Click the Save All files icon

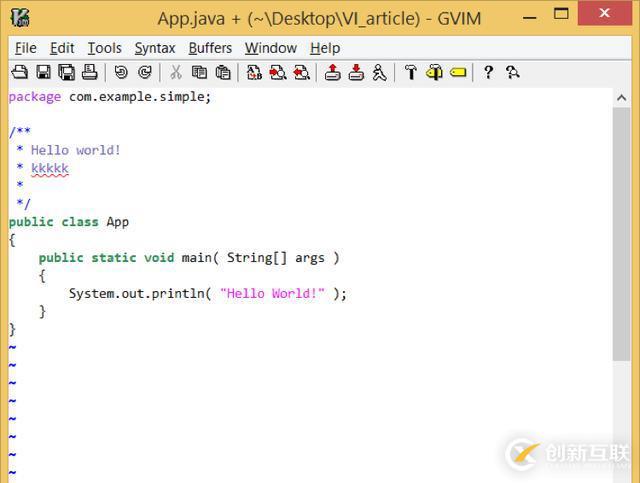click(x=67, y=72)
